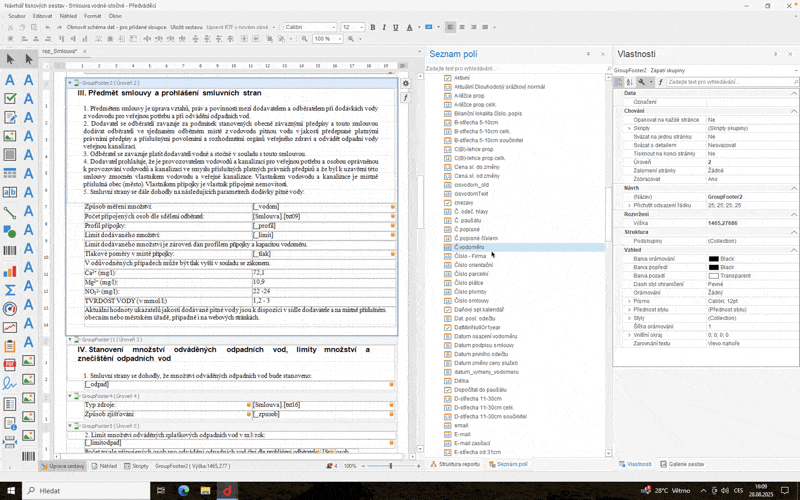800x500 pixels.
Task: Open the font size 12 dropdown
Action: 362,28
